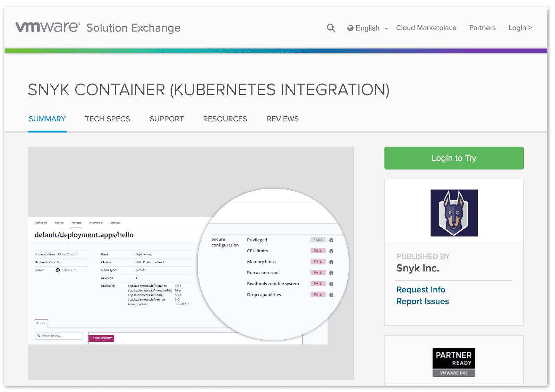
Task: Click the Projects tab in the Snyk screenshot
Action: tap(76, 223)
